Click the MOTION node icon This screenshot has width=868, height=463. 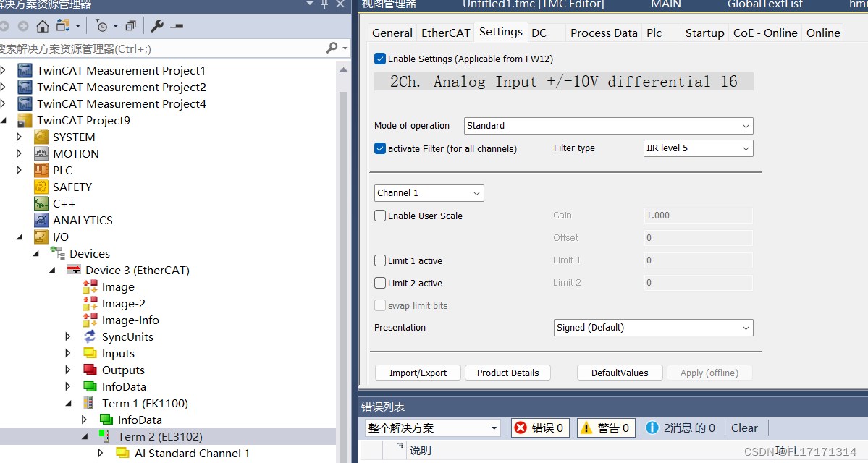pos(41,154)
